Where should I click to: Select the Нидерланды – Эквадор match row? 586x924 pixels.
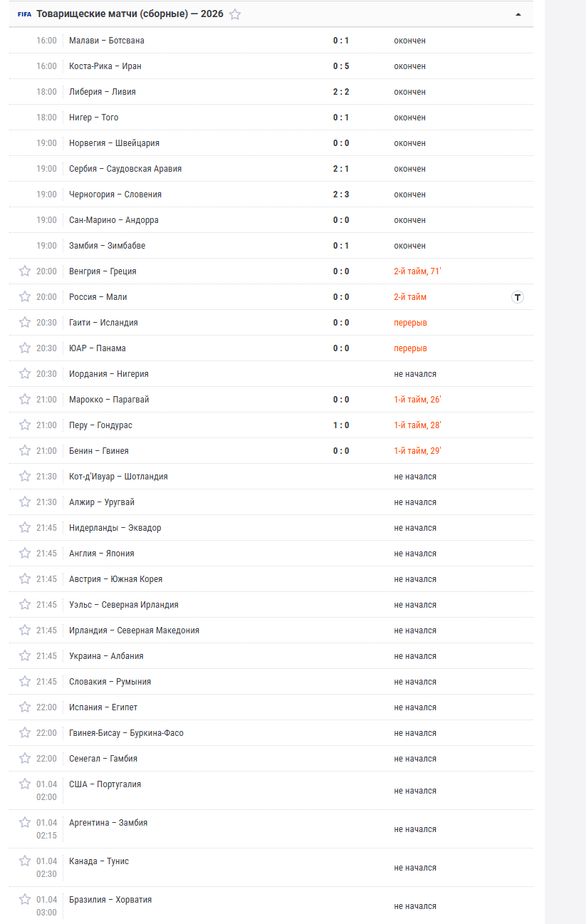tap(271, 528)
